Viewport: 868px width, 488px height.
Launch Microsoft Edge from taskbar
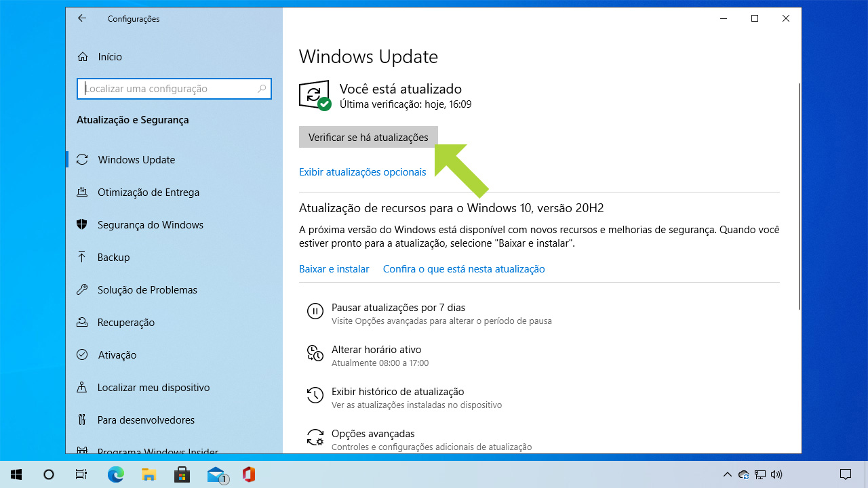[116, 474]
